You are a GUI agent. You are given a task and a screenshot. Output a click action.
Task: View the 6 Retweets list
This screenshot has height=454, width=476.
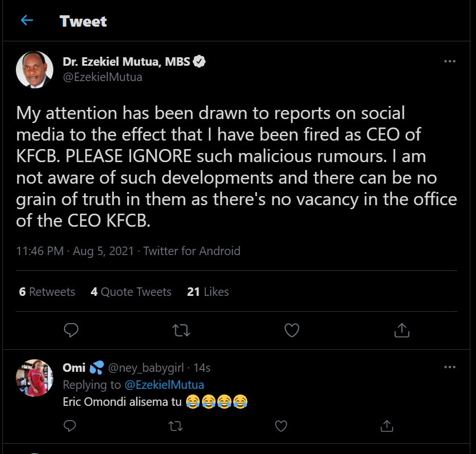[47, 292]
